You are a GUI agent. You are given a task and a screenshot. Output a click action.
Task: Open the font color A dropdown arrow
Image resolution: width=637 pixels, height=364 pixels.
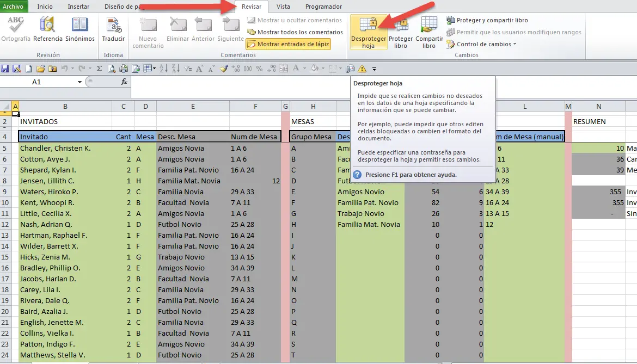304,69
